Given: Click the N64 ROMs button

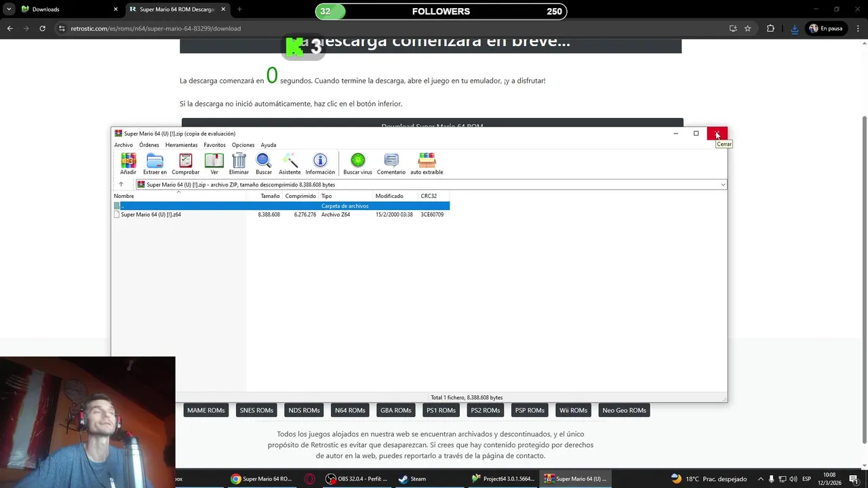Looking at the screenshot, I should coord(350,410).
